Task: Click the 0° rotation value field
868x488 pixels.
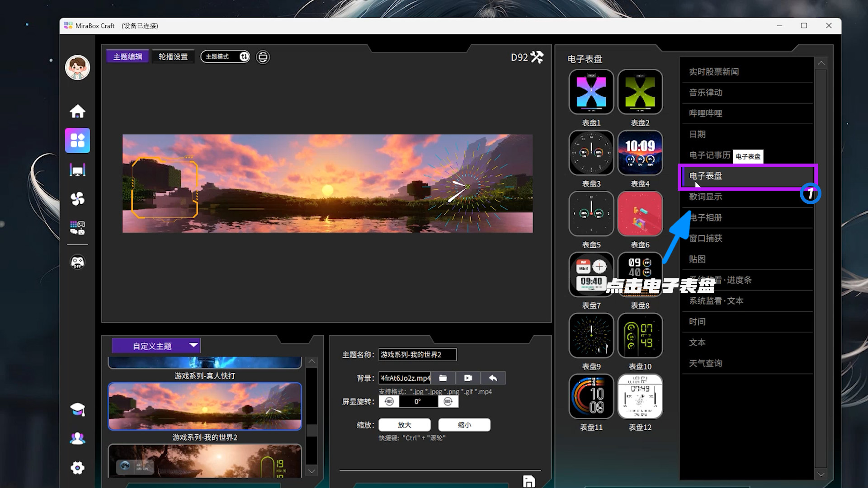Action: coord(418,402)
